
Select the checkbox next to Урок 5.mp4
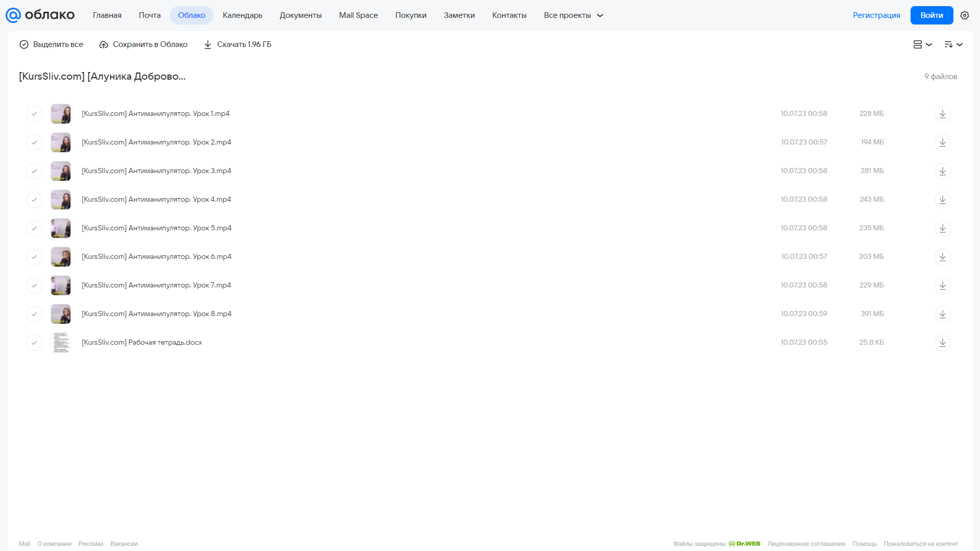tap(34, 228)
